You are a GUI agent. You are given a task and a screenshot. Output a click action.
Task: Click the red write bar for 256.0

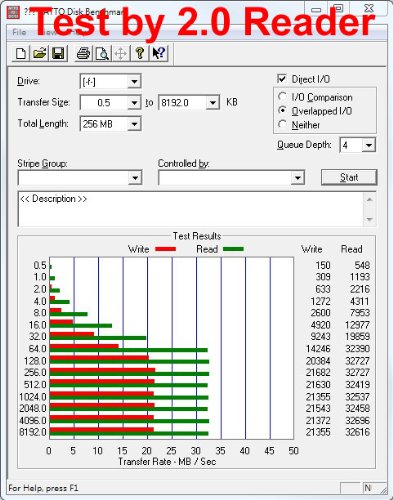[102, 370]
